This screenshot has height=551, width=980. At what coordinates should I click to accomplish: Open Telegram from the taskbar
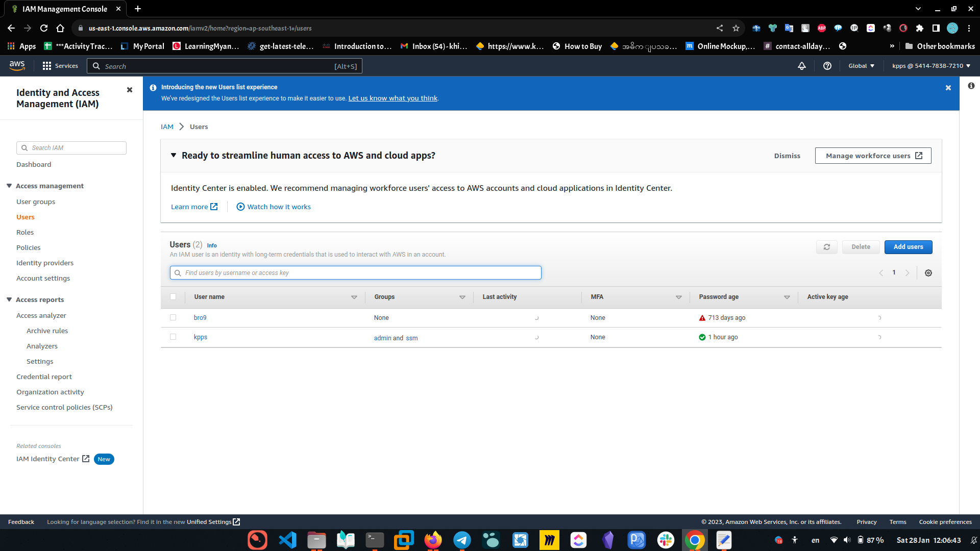point(462,540)
